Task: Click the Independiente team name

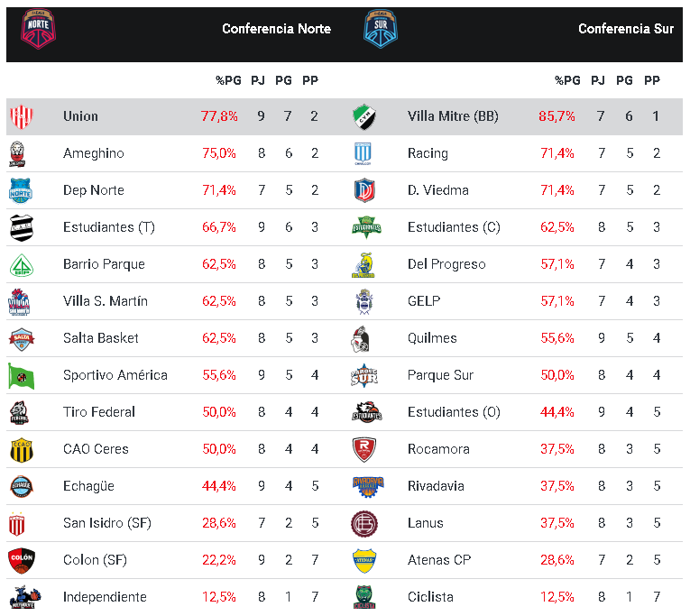Action: tap(105, 597)
